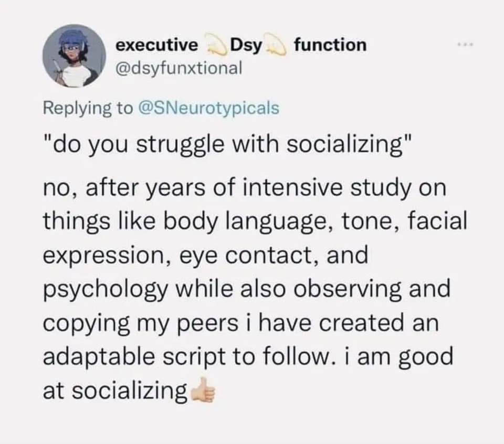504x444 pixels.
Task: Click "function" in the display name
Action: [330, 45]
